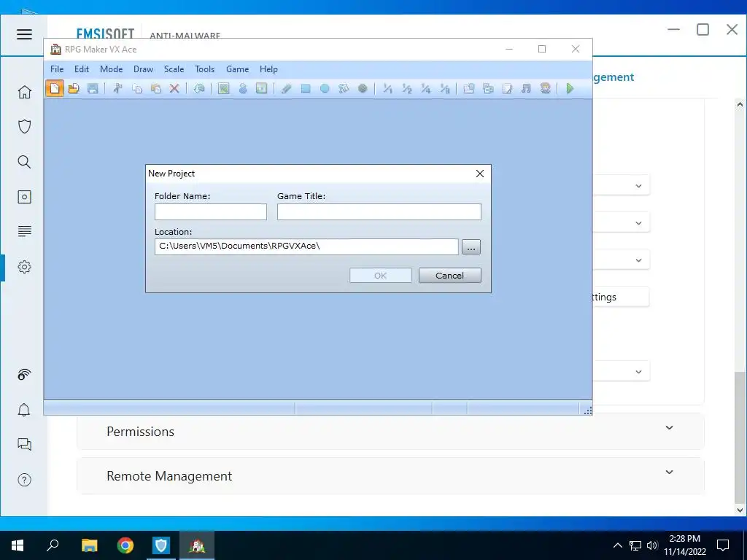
Task: Click OK in the New Project dialog
Action: (381, 275)
